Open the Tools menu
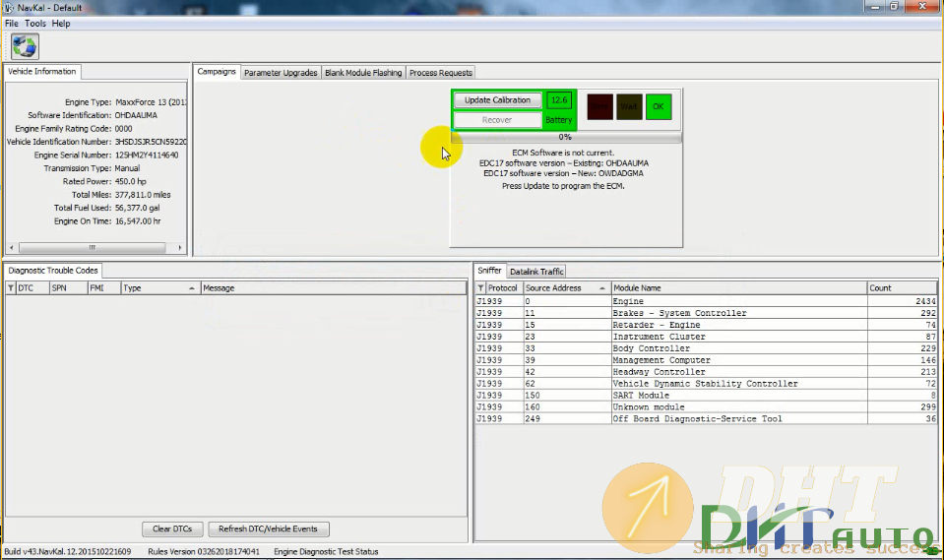The width and height of the screenshot is (944, 560). 34,24
